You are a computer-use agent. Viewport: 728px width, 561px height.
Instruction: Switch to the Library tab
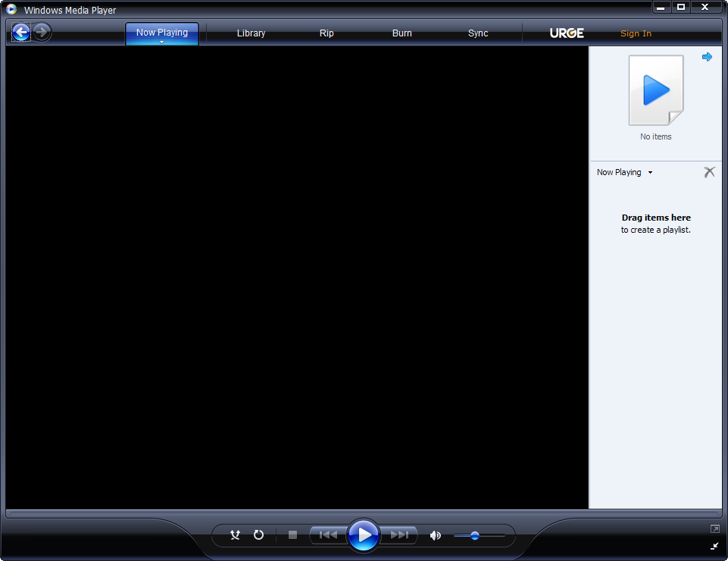(252, 33)
